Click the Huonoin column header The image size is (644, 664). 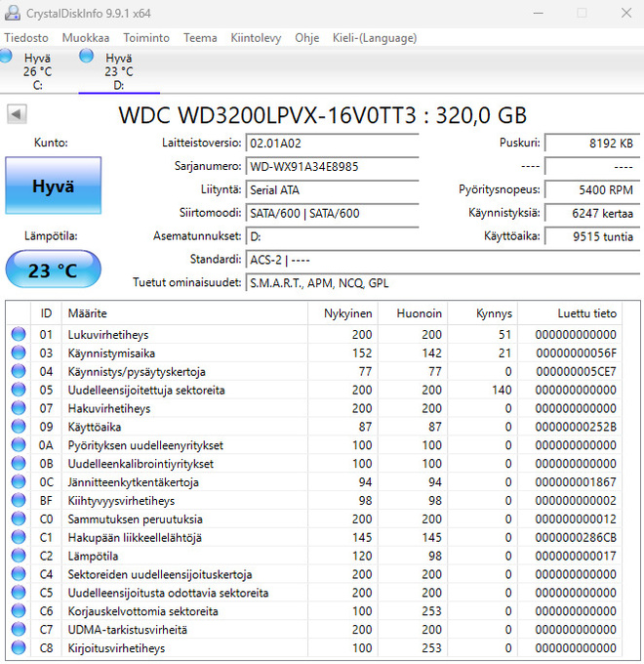coord(413,313)
